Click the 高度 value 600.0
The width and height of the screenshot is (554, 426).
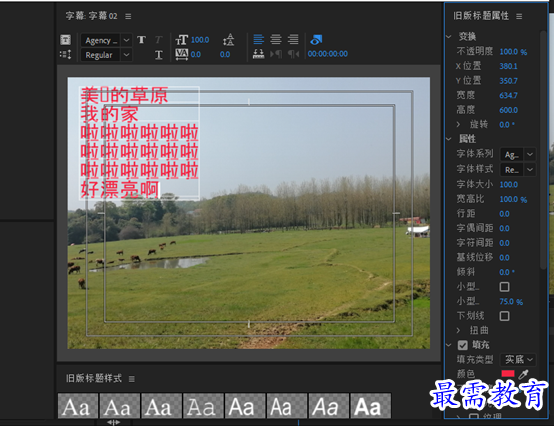(x=508, y=110)
